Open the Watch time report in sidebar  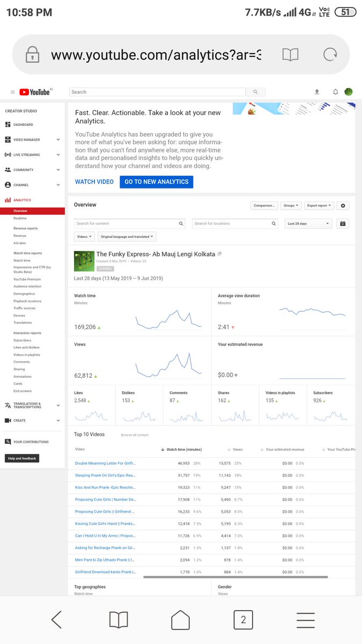[22, 260]
